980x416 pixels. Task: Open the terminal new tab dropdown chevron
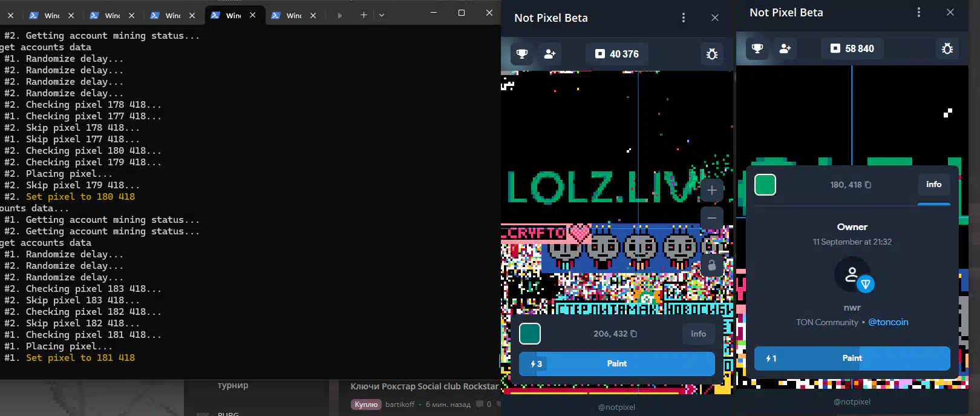[382, 15]
